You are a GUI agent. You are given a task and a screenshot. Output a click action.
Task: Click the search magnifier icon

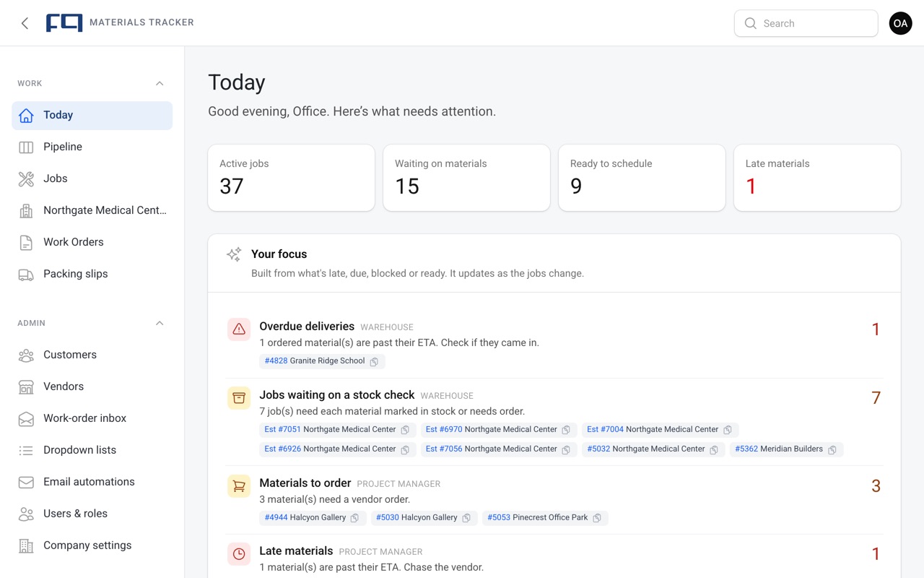pos(751,23)
